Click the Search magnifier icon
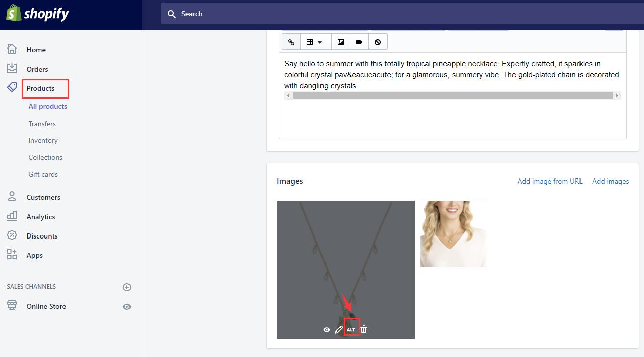The image size is (644, 357). (x=171, y=14)
